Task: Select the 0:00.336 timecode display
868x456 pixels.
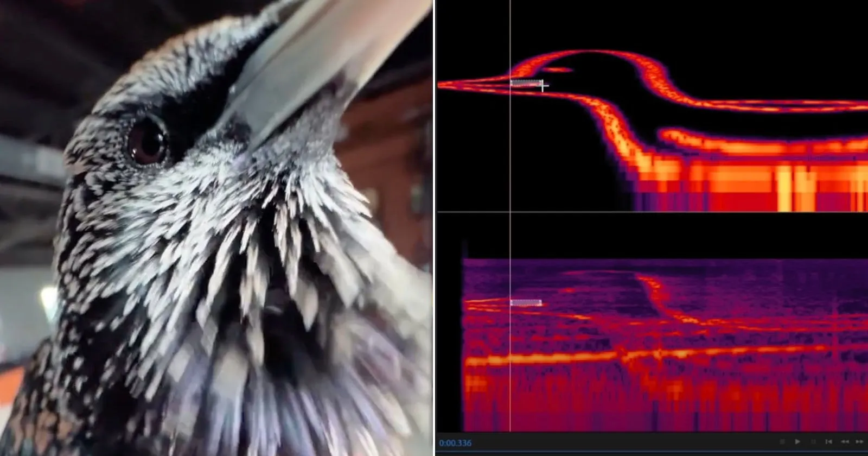Action: point(455,443)
